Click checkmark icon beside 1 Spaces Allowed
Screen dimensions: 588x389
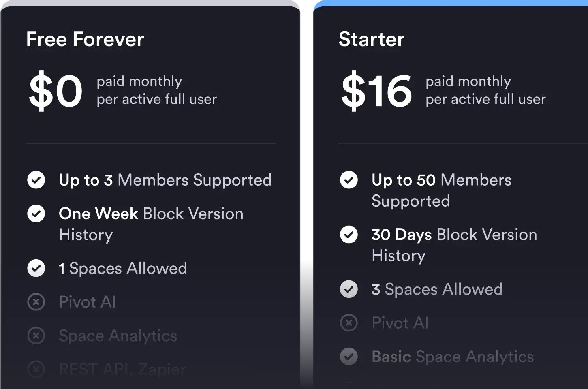pyautogui.click(x=36, y=268)
